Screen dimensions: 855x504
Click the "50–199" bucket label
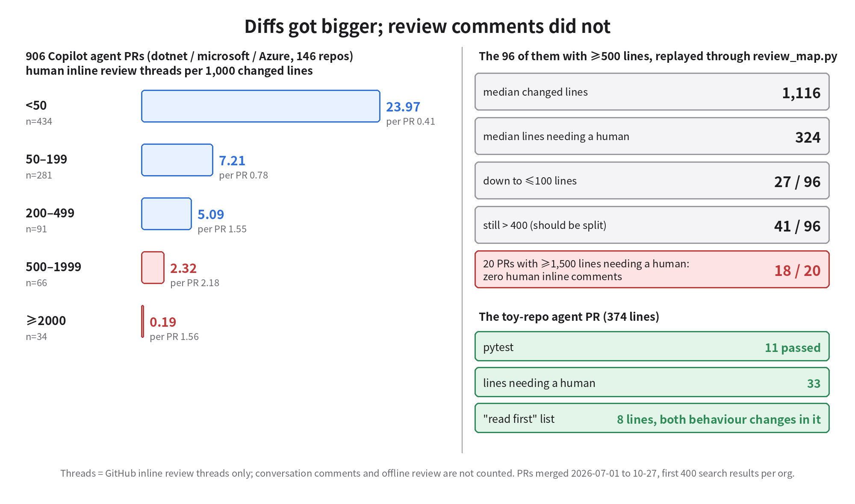coord(47,159)
